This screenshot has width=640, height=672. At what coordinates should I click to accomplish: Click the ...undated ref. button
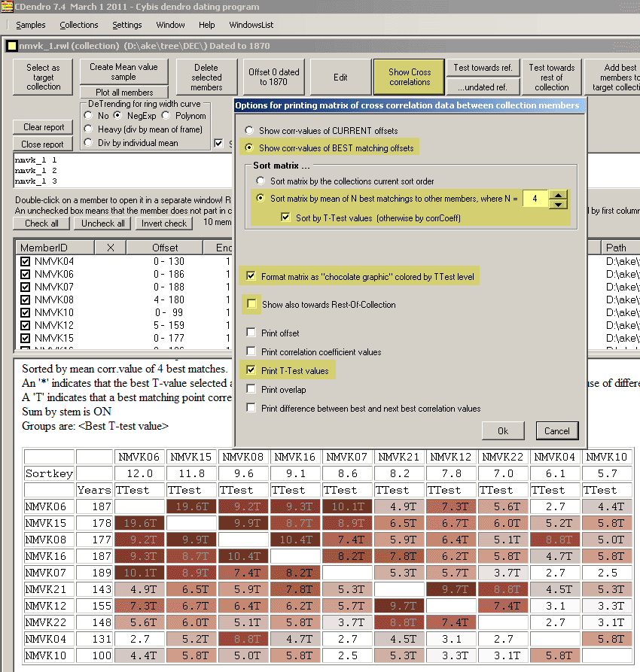pos(483,87)
